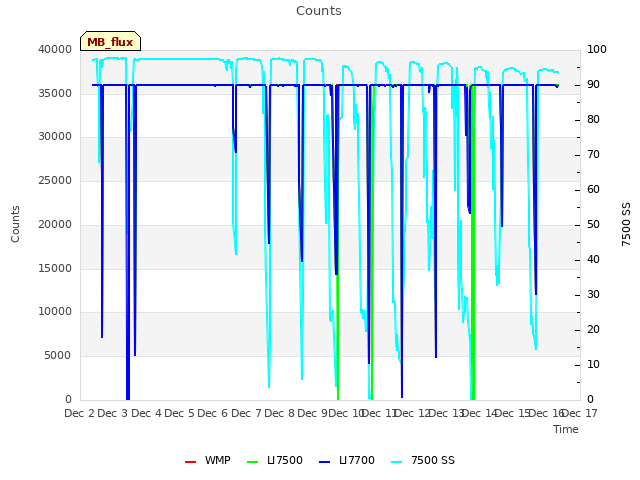
Task: Click the 40000 left axis tick label
Action: 55,49
